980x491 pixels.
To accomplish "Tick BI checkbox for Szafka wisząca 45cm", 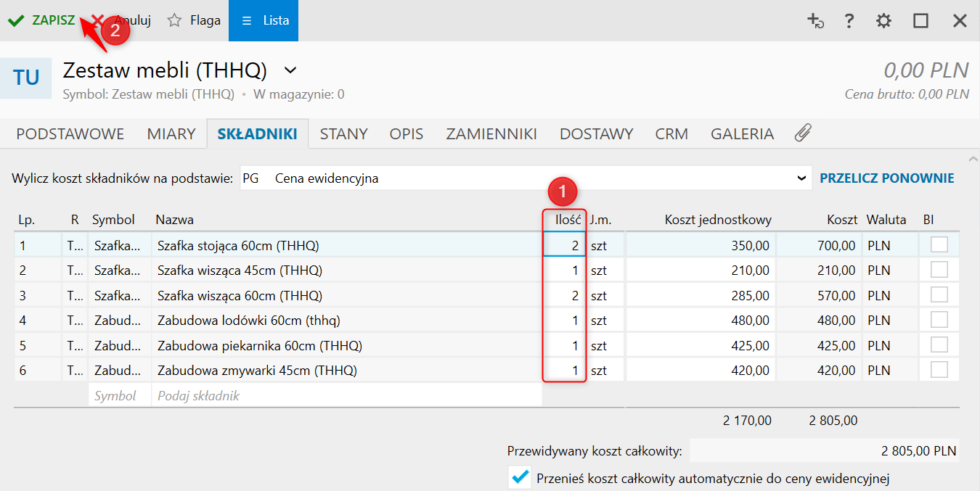I will point(939,270).
